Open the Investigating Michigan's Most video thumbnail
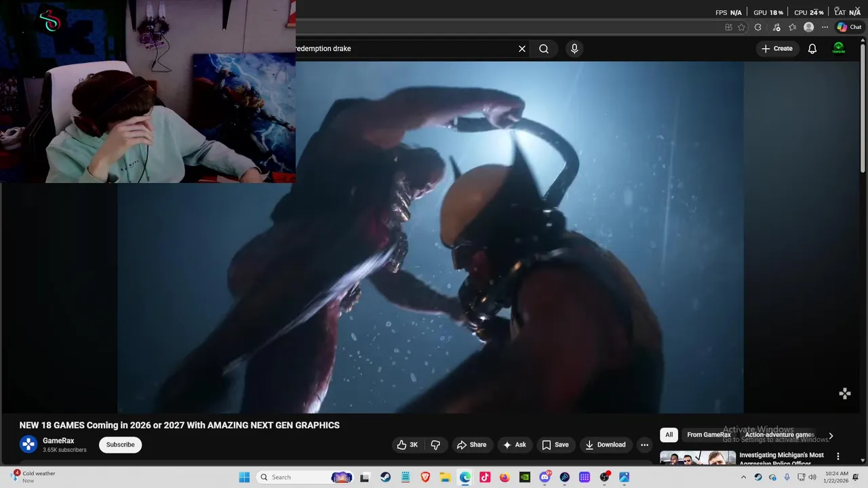 point(698,457)
